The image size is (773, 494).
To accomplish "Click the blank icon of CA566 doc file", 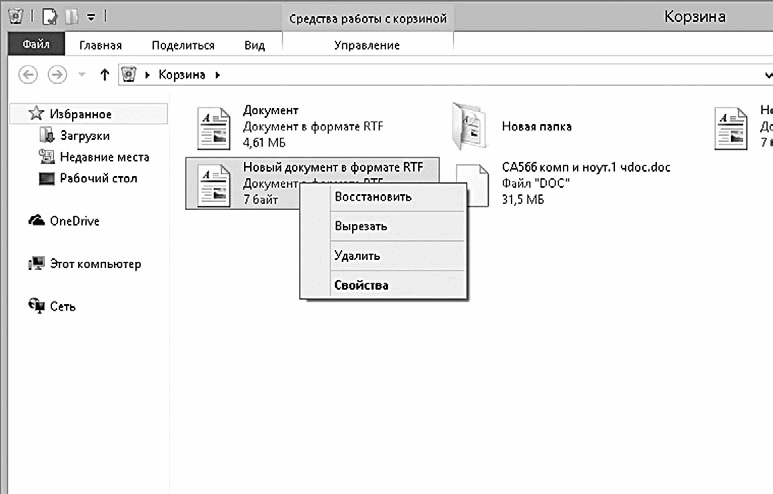I will [x=472, y=185].
